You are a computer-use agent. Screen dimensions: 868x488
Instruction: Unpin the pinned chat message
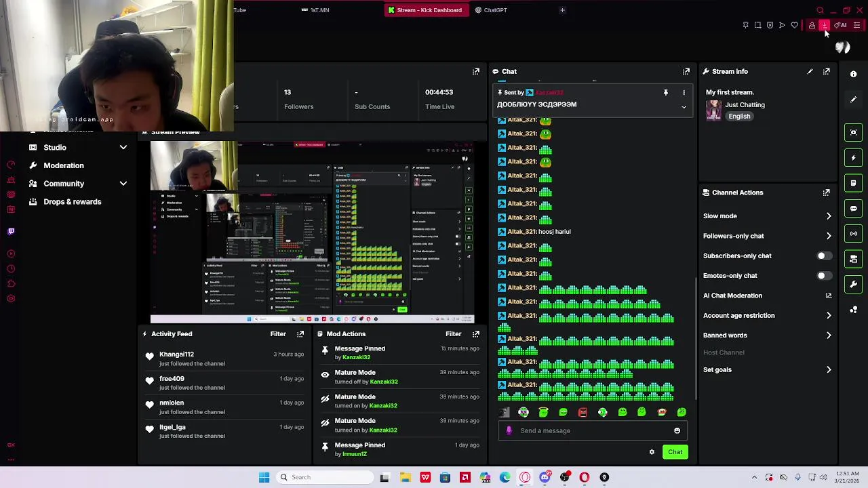coord(666,92)
